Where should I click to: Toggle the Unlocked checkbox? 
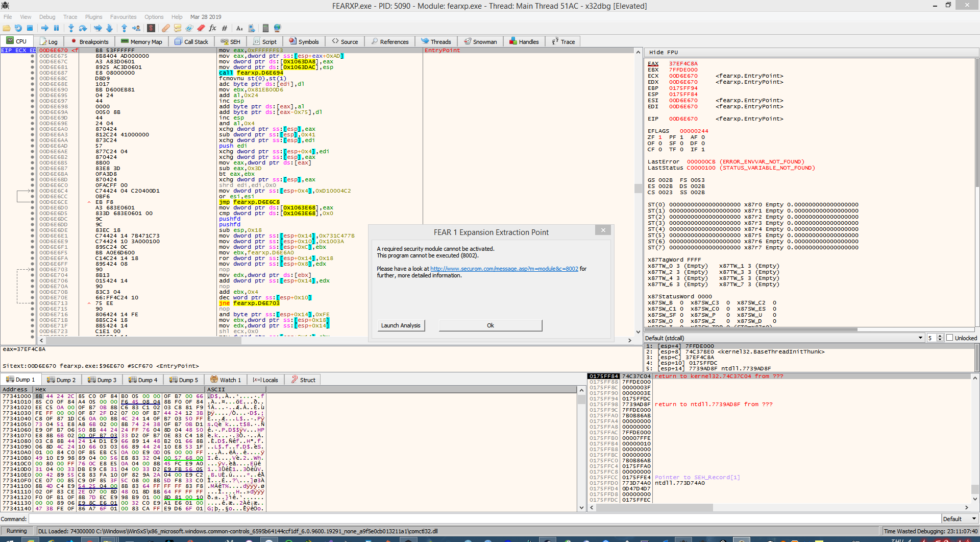coord(950,338)
